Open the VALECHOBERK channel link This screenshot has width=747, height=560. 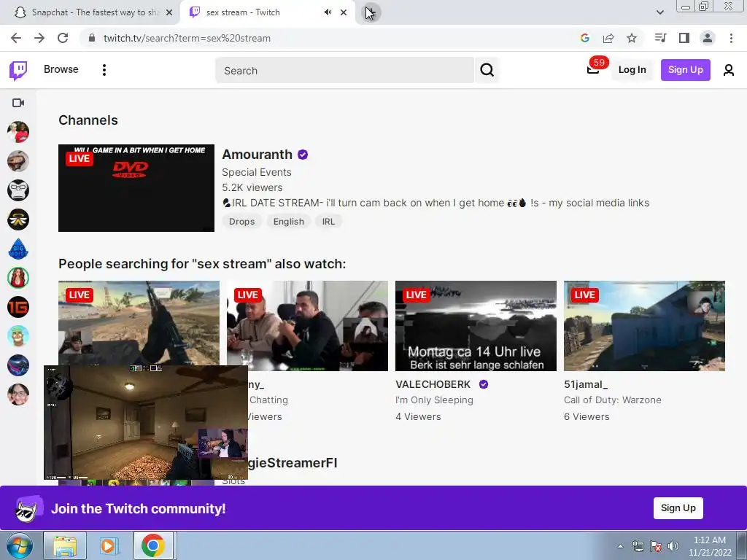(433, 384)
